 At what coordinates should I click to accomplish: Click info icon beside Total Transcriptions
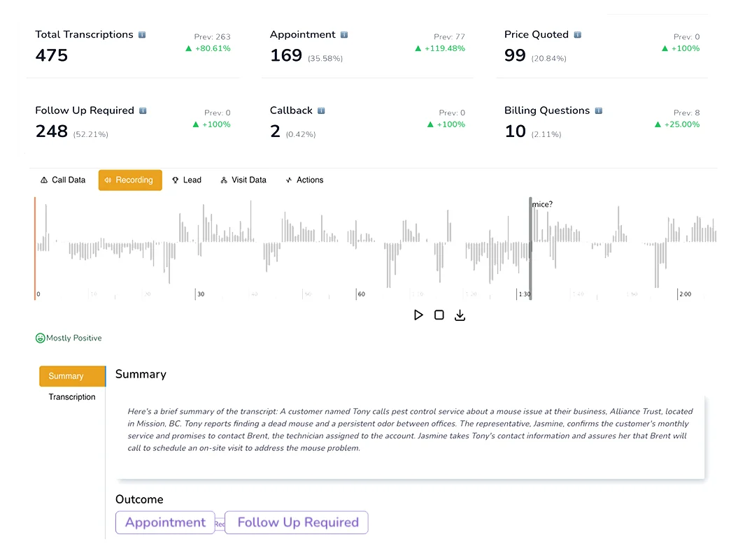[x=142, y=34]
